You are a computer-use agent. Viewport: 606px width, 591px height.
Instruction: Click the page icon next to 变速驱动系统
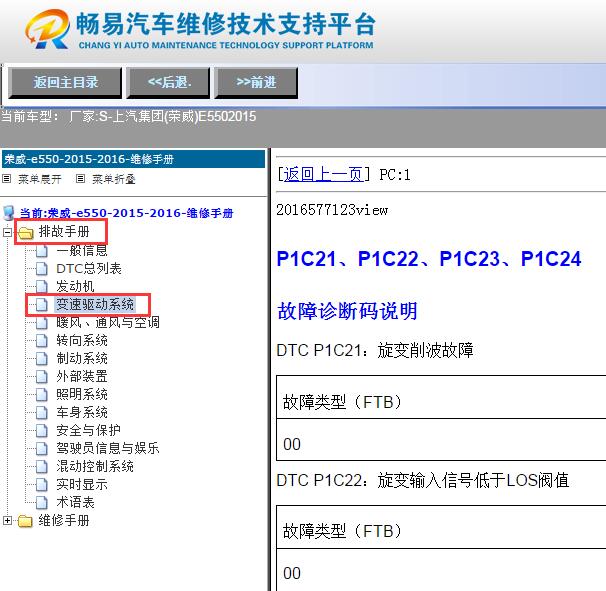[41, 305]
